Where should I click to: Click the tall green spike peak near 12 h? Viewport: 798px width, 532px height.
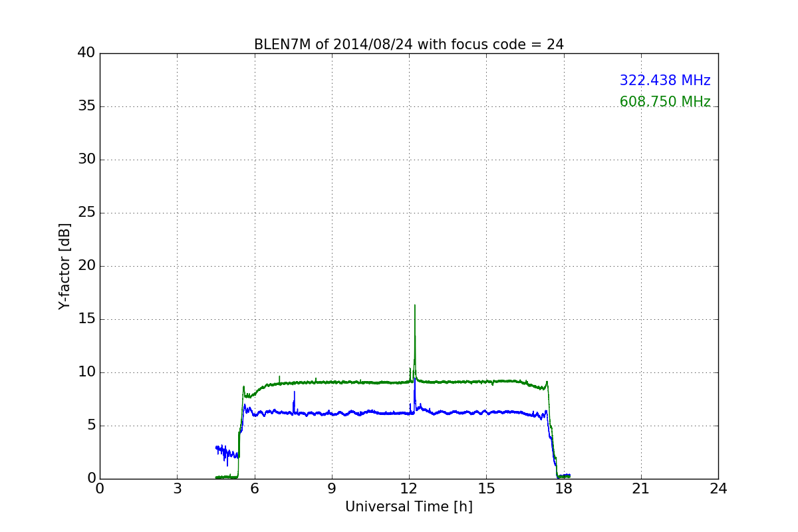pyautogui.click(x=415, y=305)
